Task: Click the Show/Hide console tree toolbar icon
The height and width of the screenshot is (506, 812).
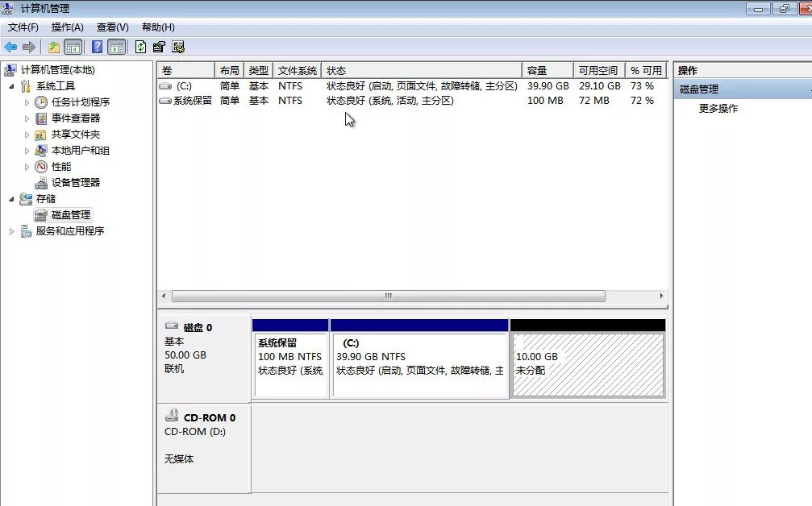Action: click(73, 47)
